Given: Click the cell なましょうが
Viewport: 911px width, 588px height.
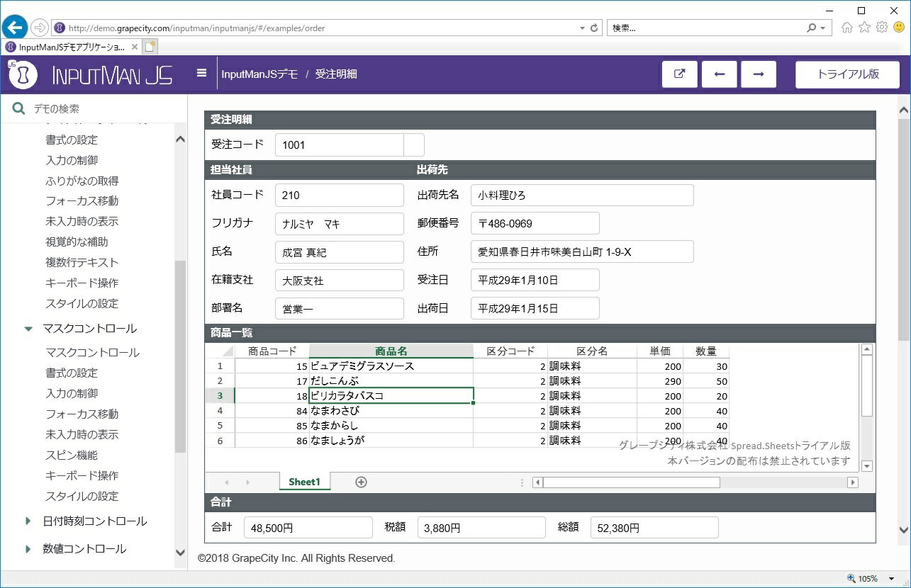Looking at the screenshot, I should [x=391, y=440].
